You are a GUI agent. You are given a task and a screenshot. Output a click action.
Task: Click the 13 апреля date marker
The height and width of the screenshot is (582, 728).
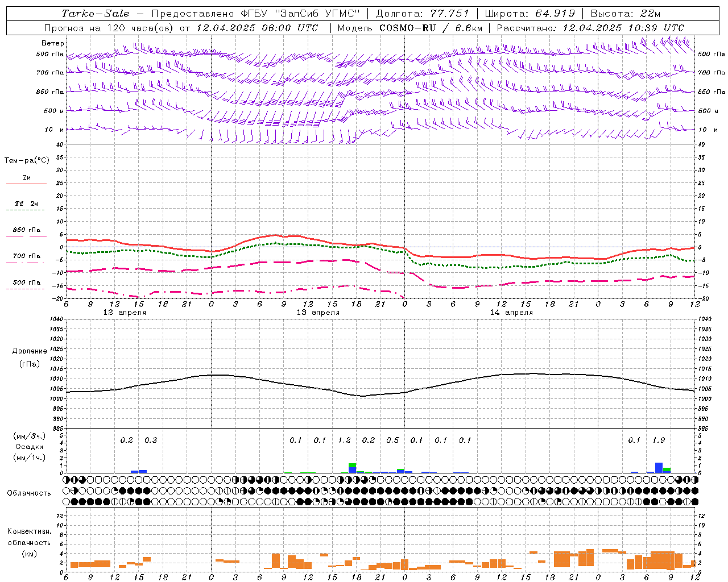(318, 313)
